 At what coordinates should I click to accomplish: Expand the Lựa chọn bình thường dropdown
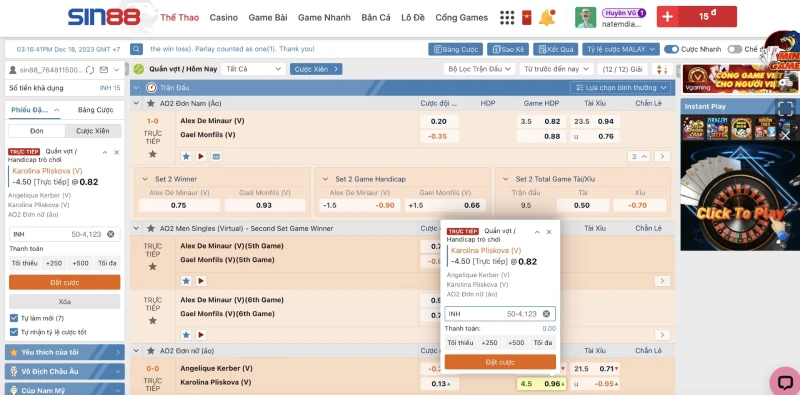620,87
